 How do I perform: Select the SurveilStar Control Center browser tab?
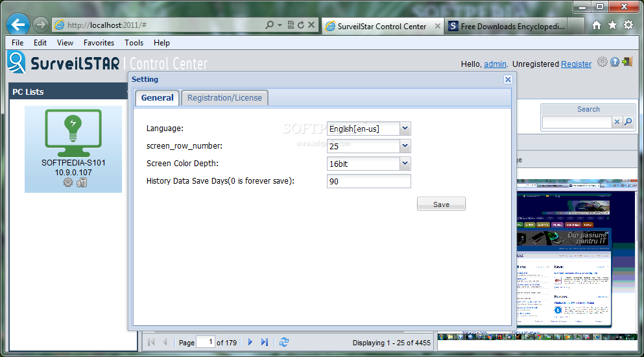click(x=382, y=27)
